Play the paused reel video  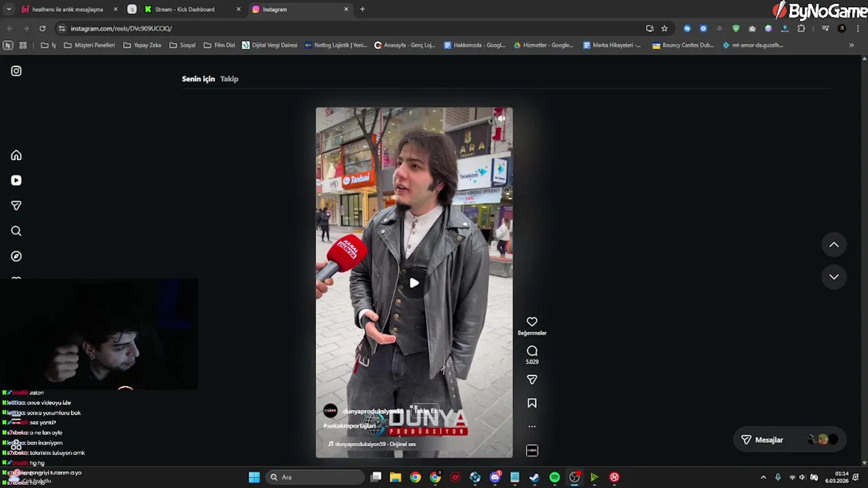point(414,283)
